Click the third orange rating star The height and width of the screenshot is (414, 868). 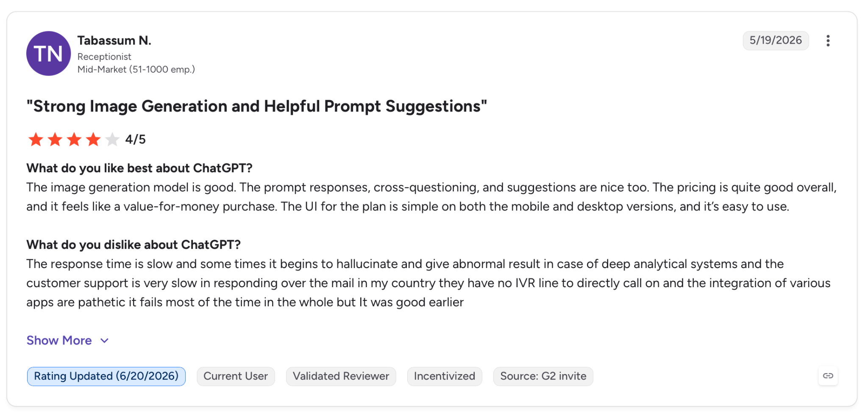pos(74,139)
